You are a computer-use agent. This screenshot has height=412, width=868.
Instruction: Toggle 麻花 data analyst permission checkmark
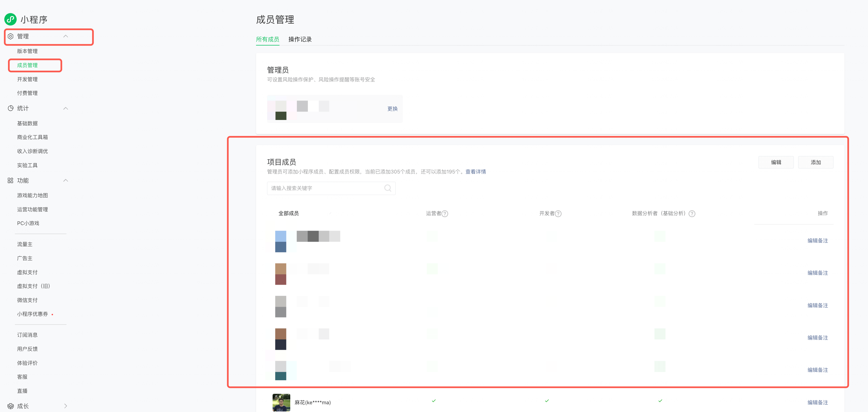[x=660, y=400]
